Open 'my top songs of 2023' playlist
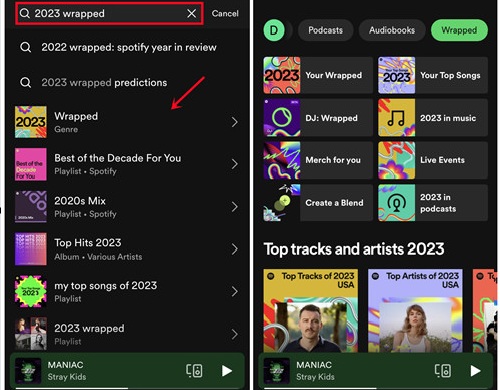The width and height of the screenshot is (500, 390). [x=127, y=292]
